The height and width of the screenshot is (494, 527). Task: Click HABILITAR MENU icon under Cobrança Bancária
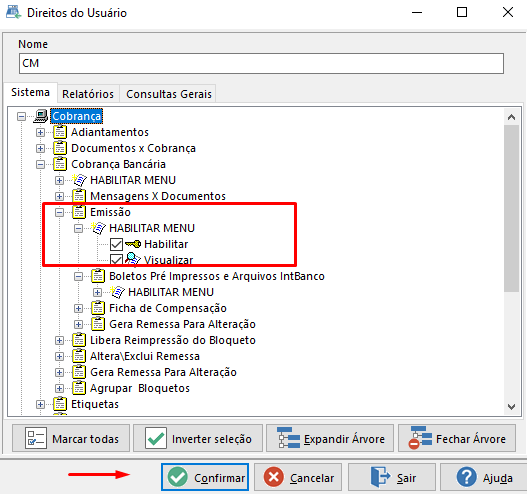[79, 180]
